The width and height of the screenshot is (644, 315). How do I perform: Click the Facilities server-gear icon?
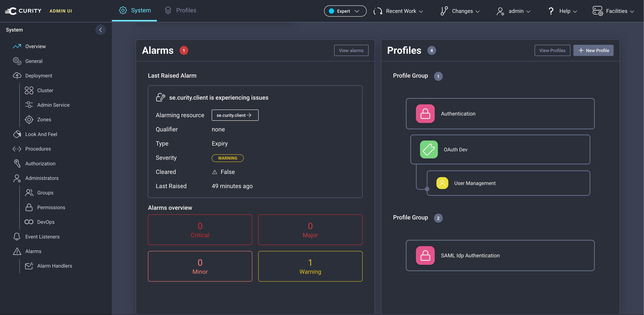[x=598, y=11]
